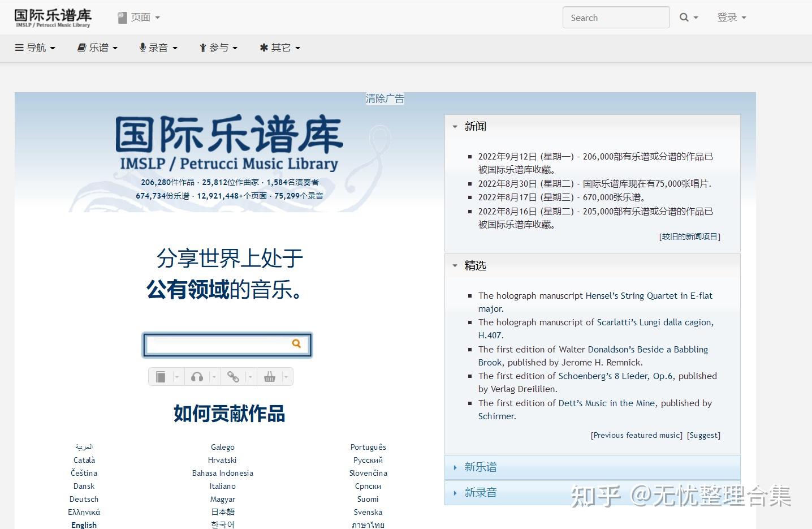
Task: Open Scarlatti's Lungi dalla cagion link
Action: (x=596, y=329)
